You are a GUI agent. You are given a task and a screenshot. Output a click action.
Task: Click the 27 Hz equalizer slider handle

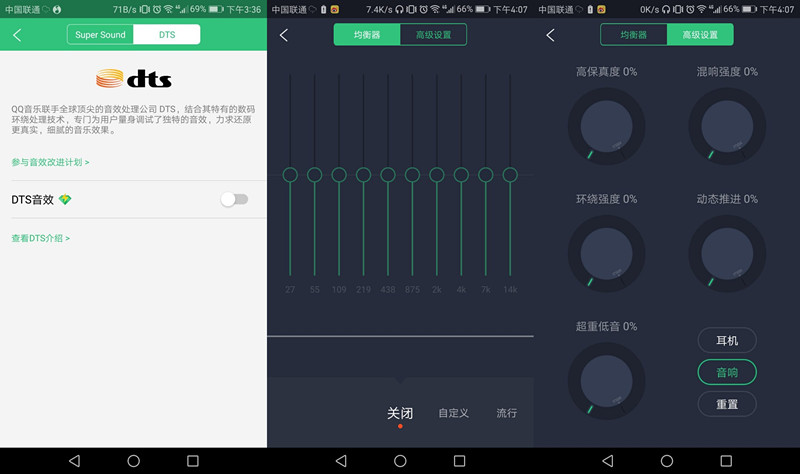coord(290,175)
